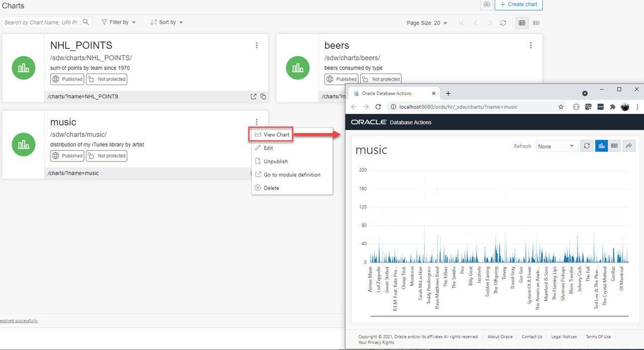Switch chart list to grid view
644x350 pixels.
[x=536, y=23]
